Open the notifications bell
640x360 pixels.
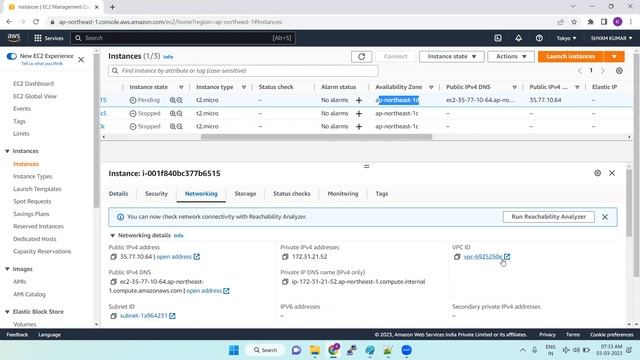click(518, 38)
